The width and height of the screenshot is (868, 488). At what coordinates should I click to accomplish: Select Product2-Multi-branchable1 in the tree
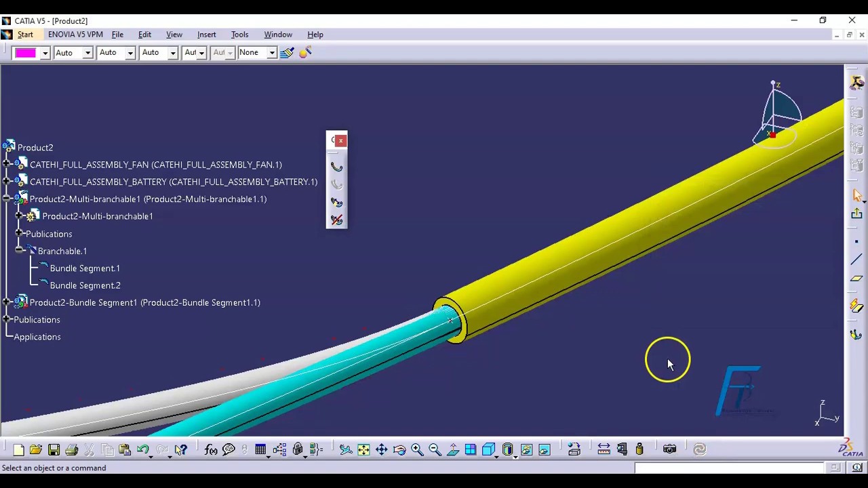pos(98,216)
